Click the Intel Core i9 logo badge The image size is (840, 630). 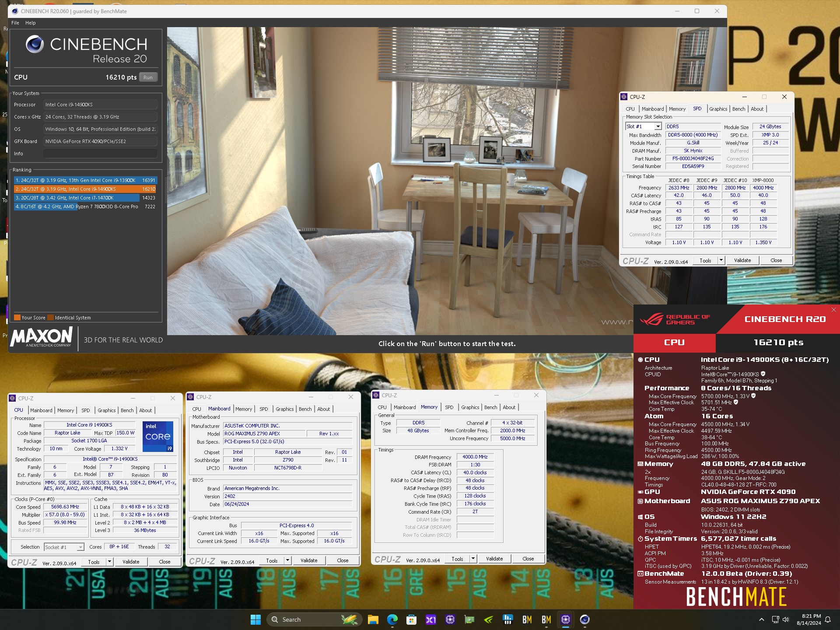click(x=158, y=437)
